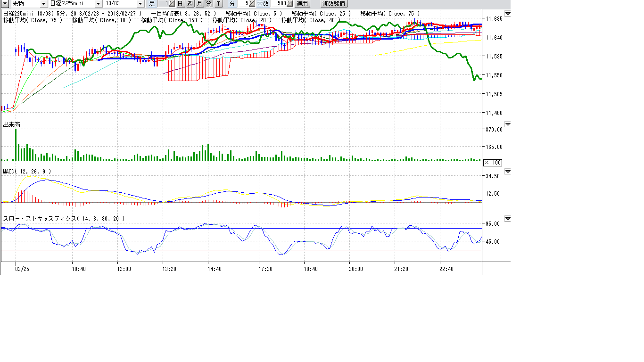Select the 分 timeframe button beside T
This screenshot has width=644, height=362.
coord(208,4)
